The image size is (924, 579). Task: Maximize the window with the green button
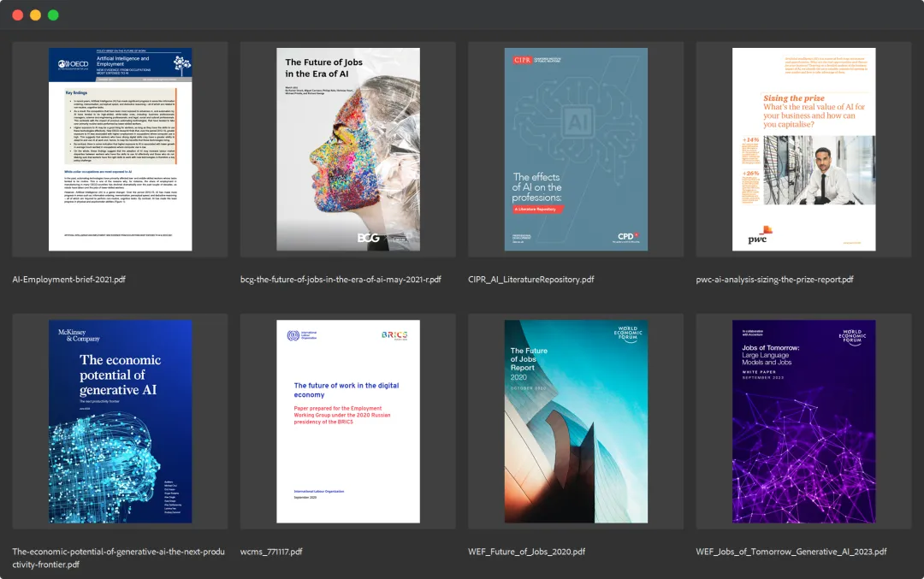[x=53, y=15]
